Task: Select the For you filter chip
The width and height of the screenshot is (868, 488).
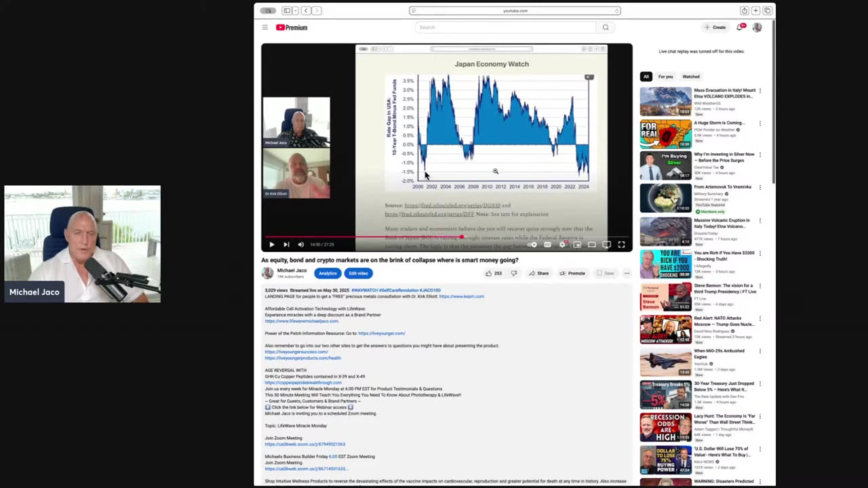Action: (665, 77)
